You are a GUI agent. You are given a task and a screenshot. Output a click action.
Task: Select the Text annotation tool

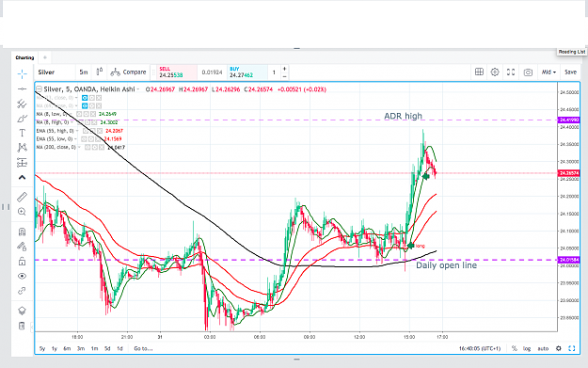23,133
